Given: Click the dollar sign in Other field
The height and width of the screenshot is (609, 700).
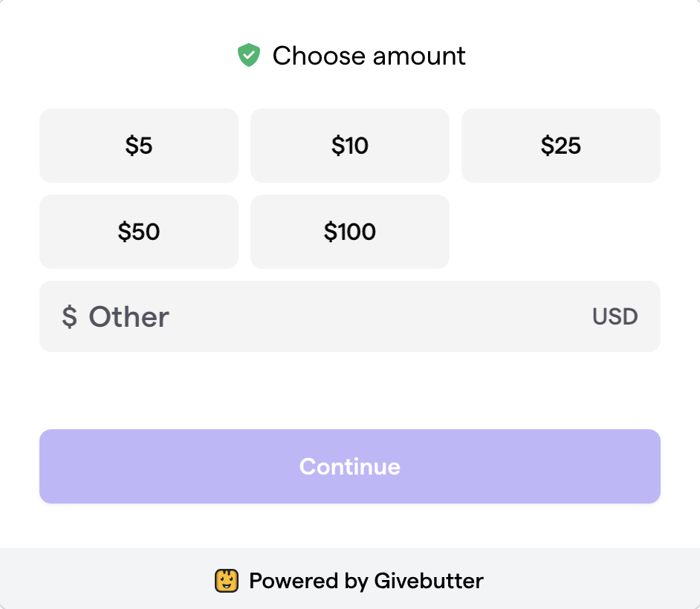Looking at the screenshot, I should 69,317.
